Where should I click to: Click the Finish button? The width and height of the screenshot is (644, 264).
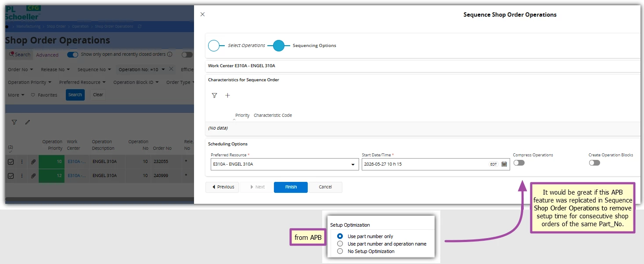(291, 187)
